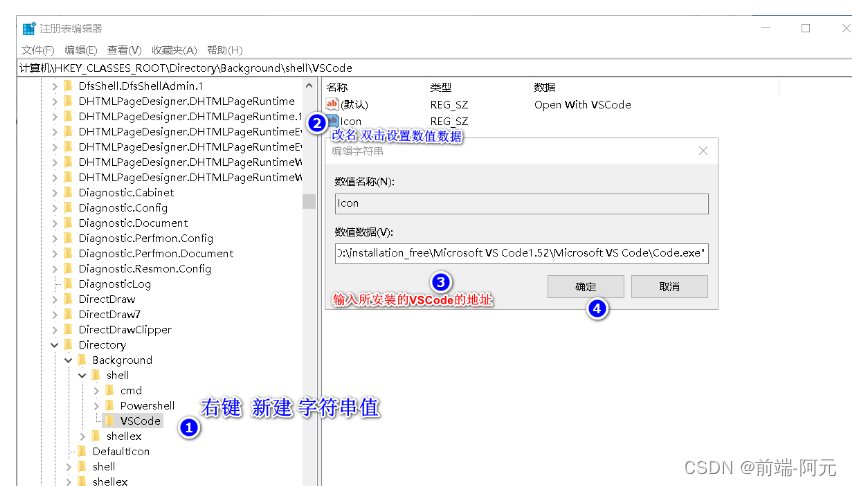Click the DefaultIcon folder icon
Screen dimensions: 852x486
click(82, 451)
